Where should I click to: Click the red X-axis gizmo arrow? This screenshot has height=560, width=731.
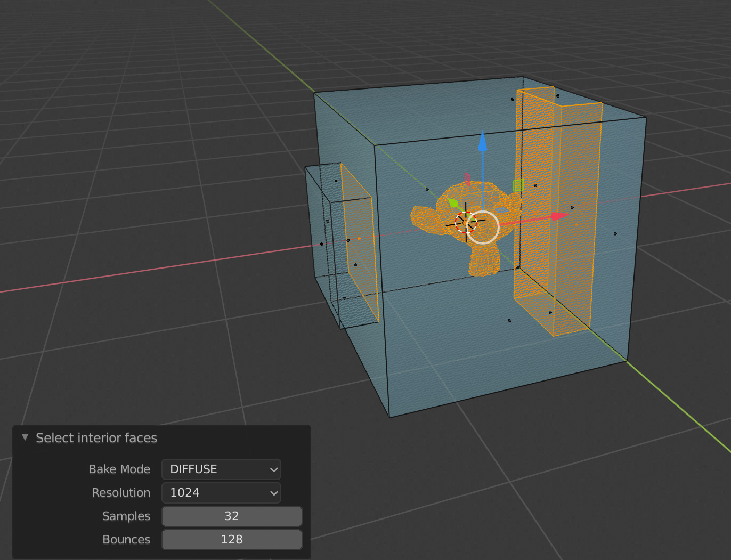pos(559,216)
